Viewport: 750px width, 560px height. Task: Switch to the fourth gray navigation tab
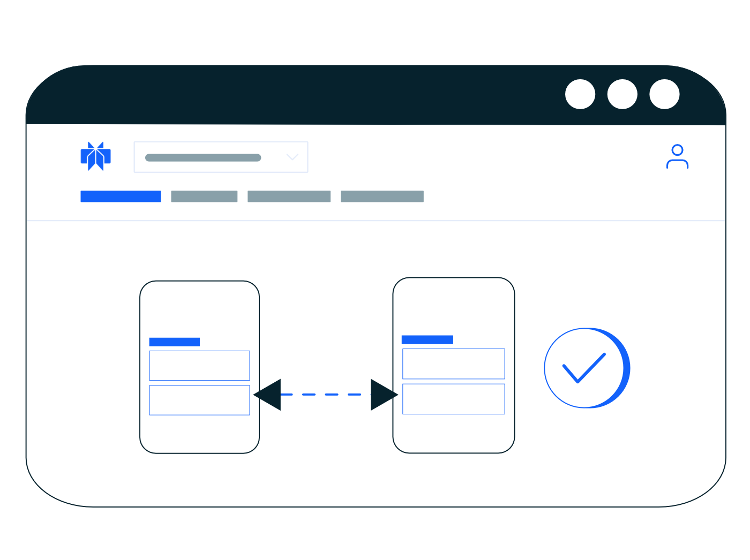tap(382, 196)
